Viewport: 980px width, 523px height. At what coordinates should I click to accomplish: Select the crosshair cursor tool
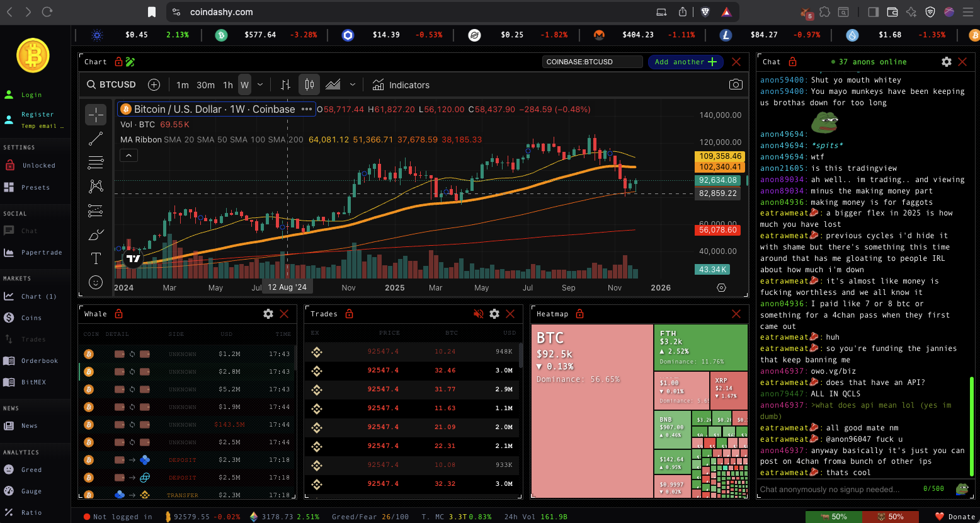pos(96,115)
